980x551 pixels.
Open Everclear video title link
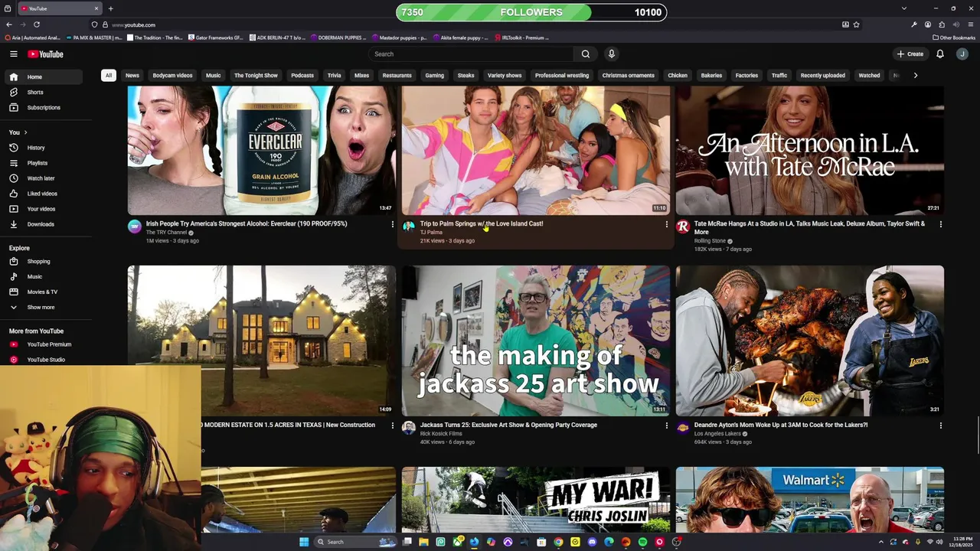pos(247,224)
